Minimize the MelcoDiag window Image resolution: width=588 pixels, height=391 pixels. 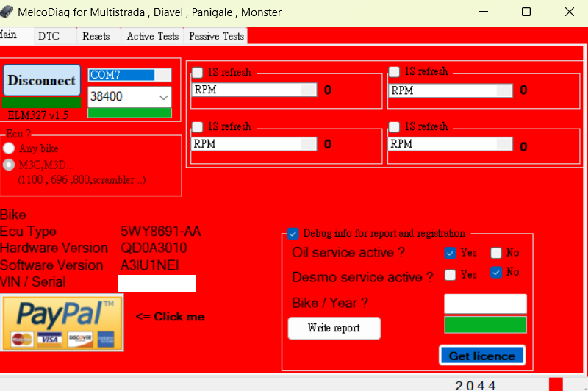point(484,12)
